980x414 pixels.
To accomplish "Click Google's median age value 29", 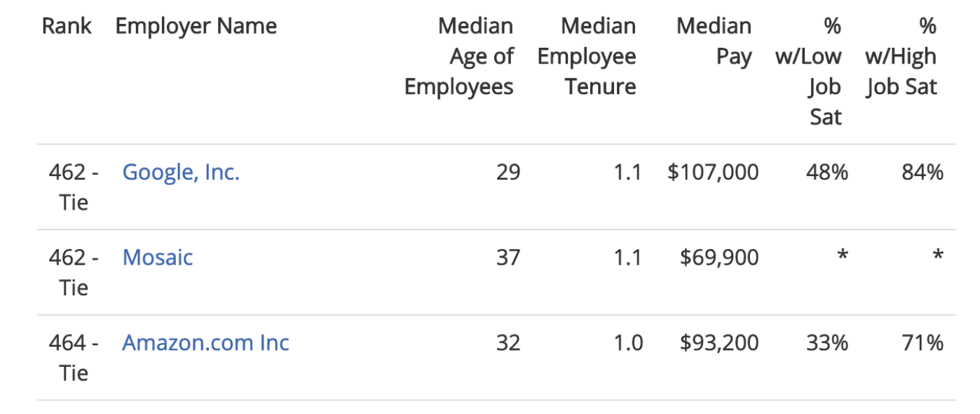I will pyautogui.click(x=508, y=172).
